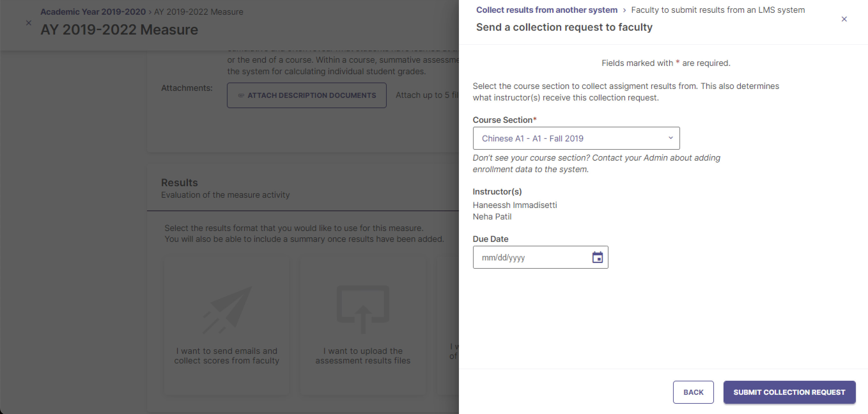Image resolution: width=868 pixels, height=414 pixels.
Task: Select the paper plane send emails icon
Action: [227, 310]
